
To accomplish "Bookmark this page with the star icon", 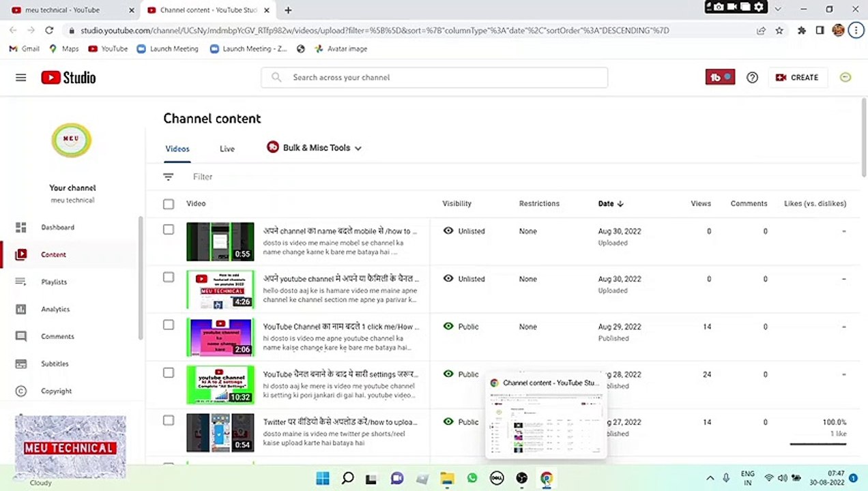I will point(779,31).
